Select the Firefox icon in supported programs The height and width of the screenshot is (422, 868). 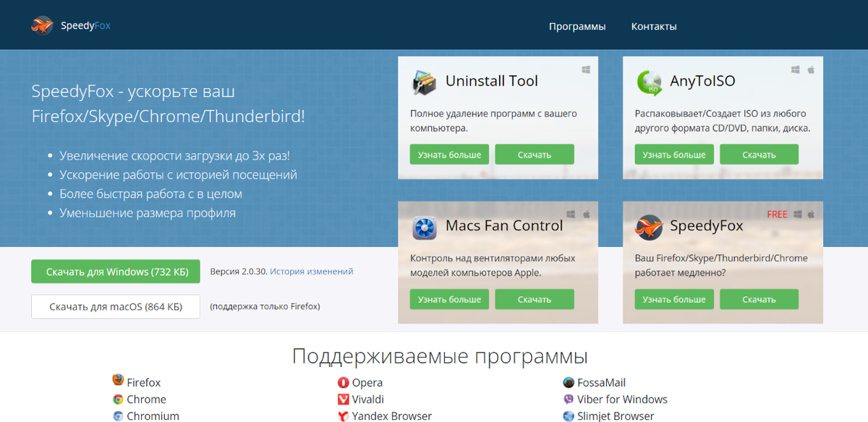pos(117,382)
